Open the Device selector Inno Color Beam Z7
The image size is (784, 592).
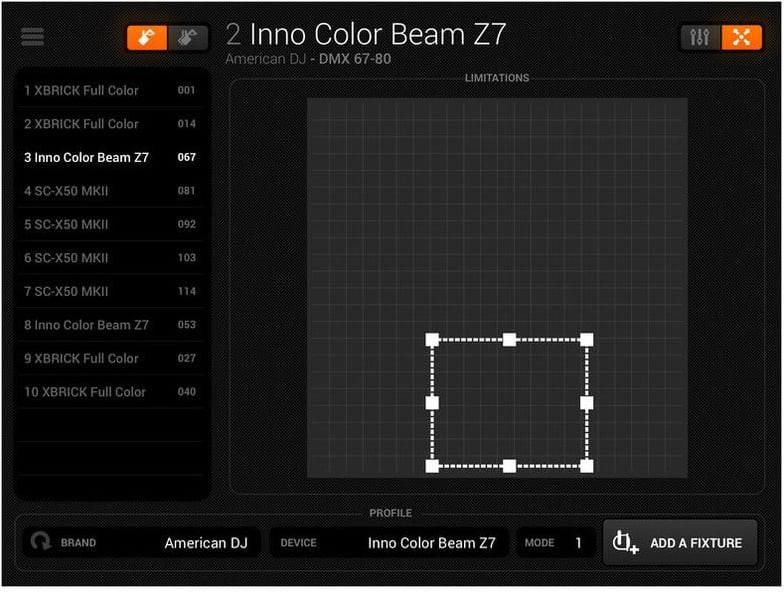[389, 542]
